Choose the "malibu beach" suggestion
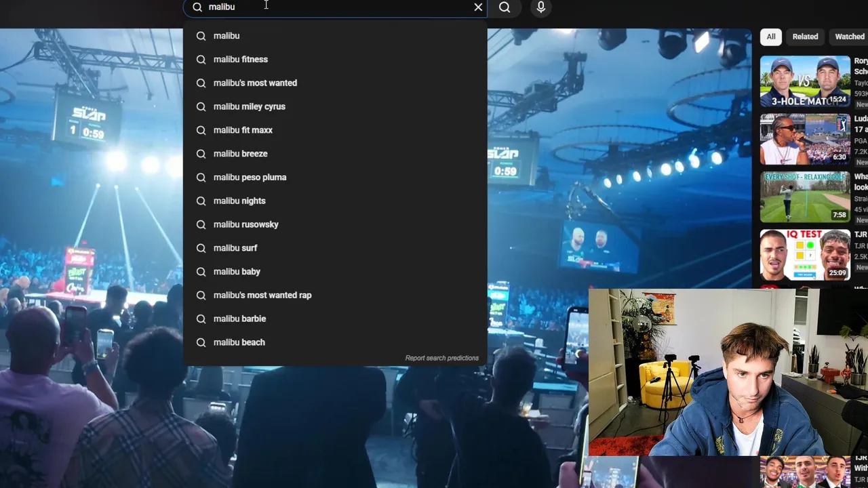Screen dimensions: 868x488 coord(335,342)
